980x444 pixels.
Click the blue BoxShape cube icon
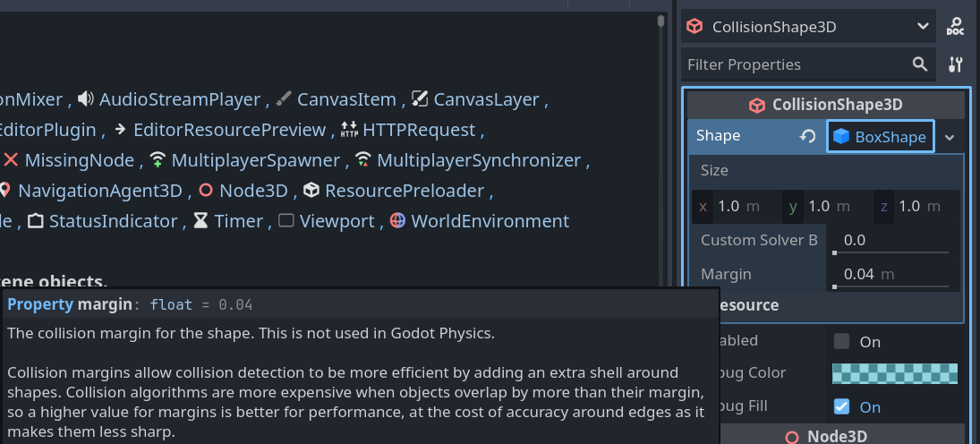[x=841, y=137]
